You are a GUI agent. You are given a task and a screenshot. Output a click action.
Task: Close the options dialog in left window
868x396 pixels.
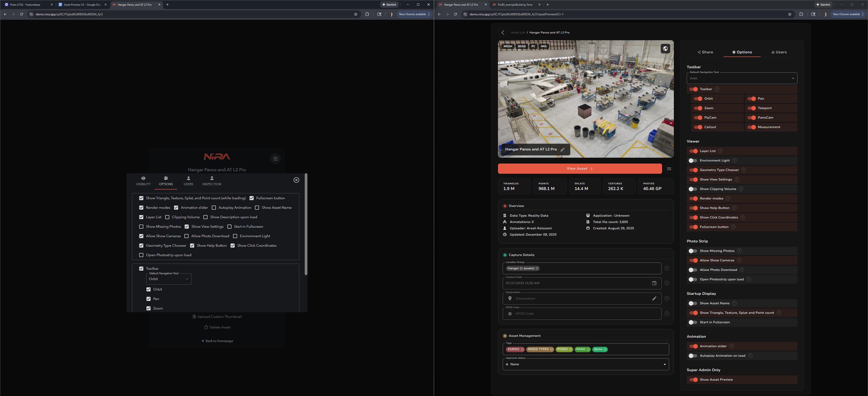[x=296, y=180]
